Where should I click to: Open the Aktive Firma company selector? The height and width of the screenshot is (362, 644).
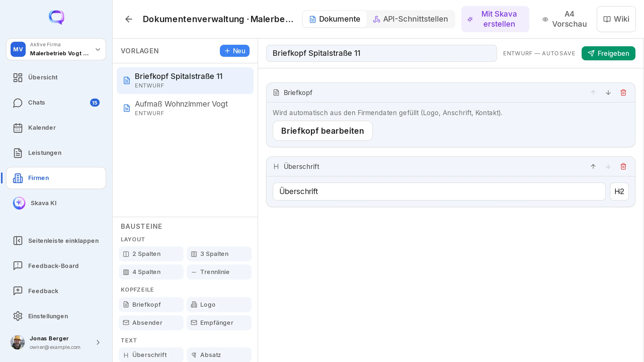pyautogui.click(x=56, y=49)
